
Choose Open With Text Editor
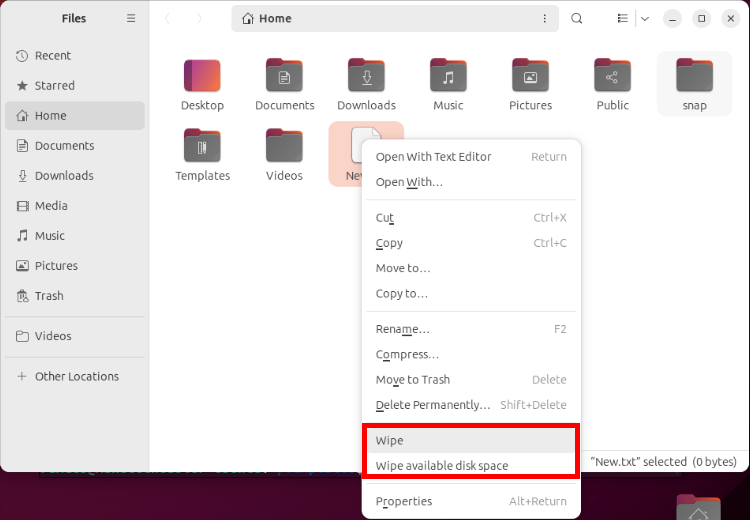(471, 157)
